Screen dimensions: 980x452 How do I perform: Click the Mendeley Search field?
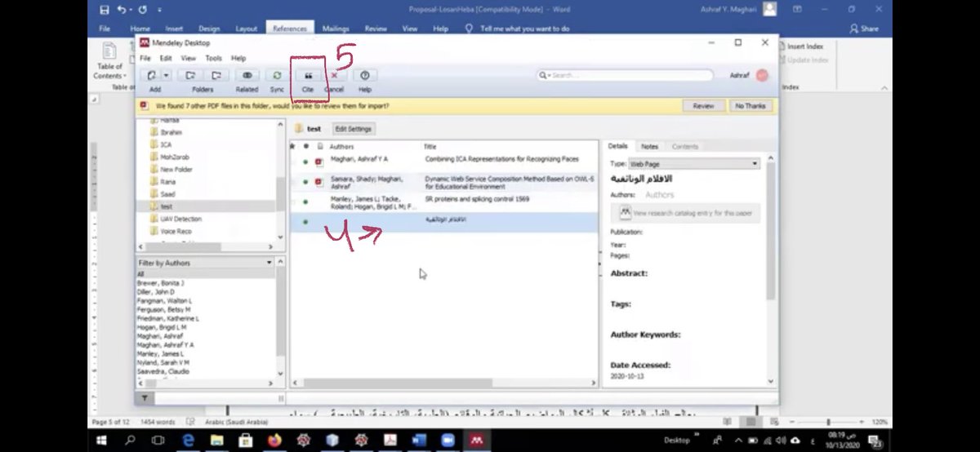point(626,75)
